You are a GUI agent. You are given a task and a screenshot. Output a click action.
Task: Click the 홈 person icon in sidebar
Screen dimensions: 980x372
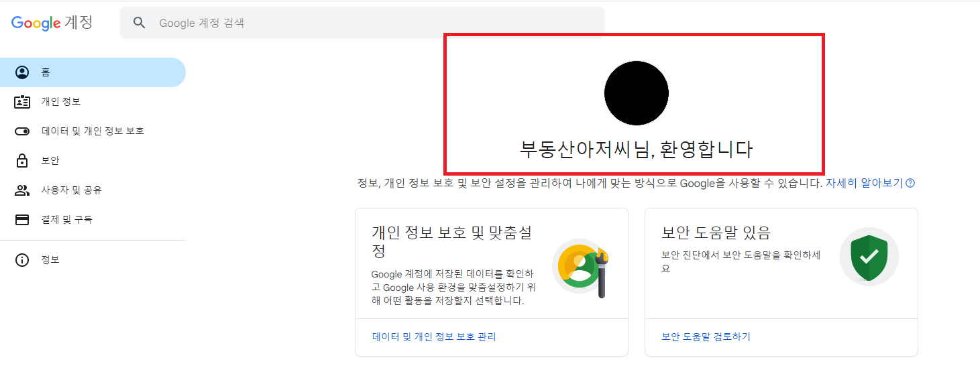tap(22, 72)
